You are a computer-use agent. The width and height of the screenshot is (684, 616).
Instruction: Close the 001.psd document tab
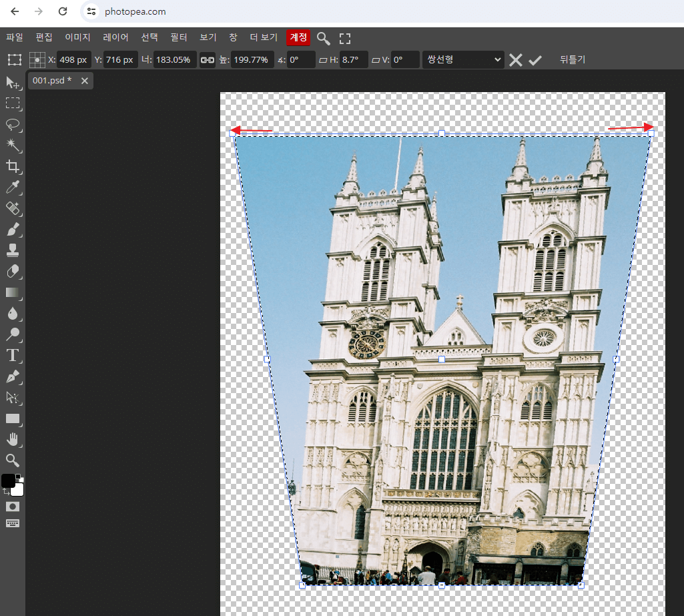click(x=85, y=81)
